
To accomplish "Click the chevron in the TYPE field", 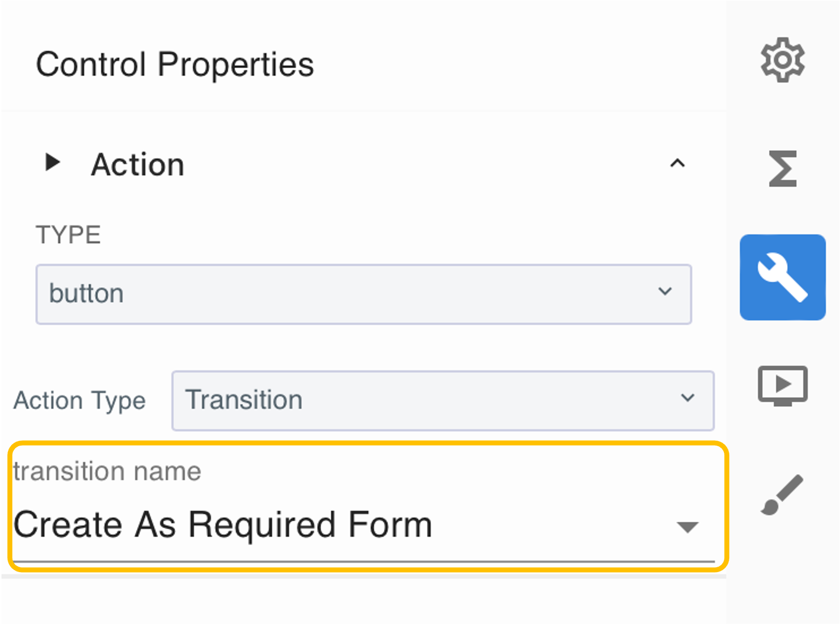I will click(665, 292).
